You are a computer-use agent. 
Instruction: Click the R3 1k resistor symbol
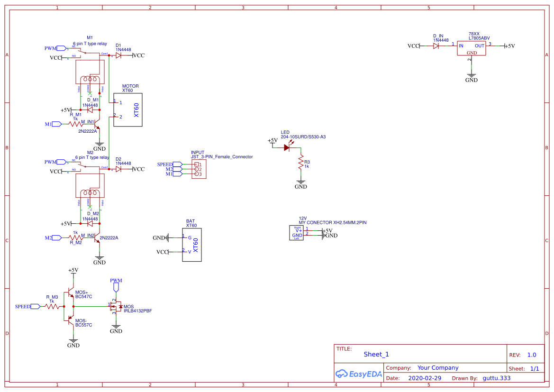pos(300,163)
